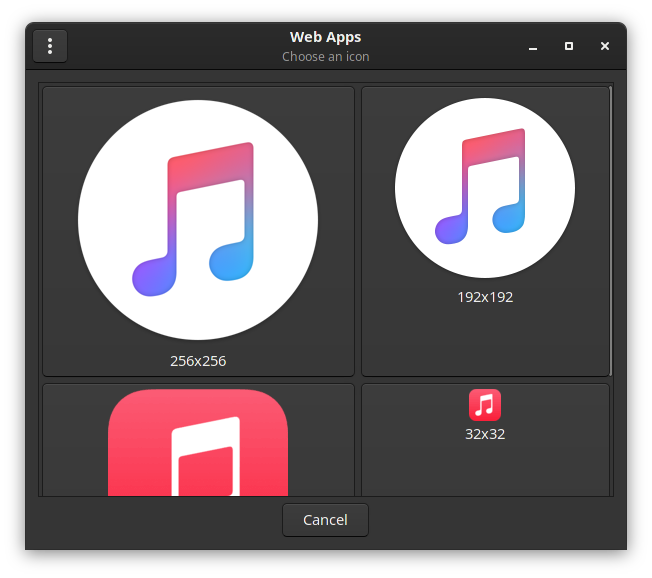Viewport: 652px width, 578px height.
Task: Click the 256x256 size label
Action: coord(198,361)
